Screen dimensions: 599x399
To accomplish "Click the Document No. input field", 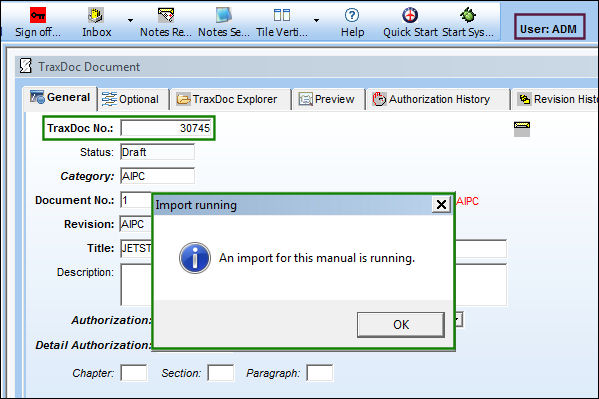I will (x=136, y=200).
